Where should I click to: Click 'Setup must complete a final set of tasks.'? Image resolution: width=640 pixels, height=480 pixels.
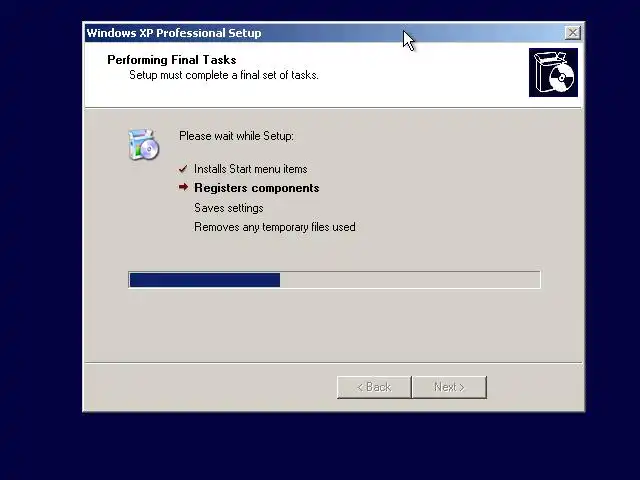pos(224,75)
